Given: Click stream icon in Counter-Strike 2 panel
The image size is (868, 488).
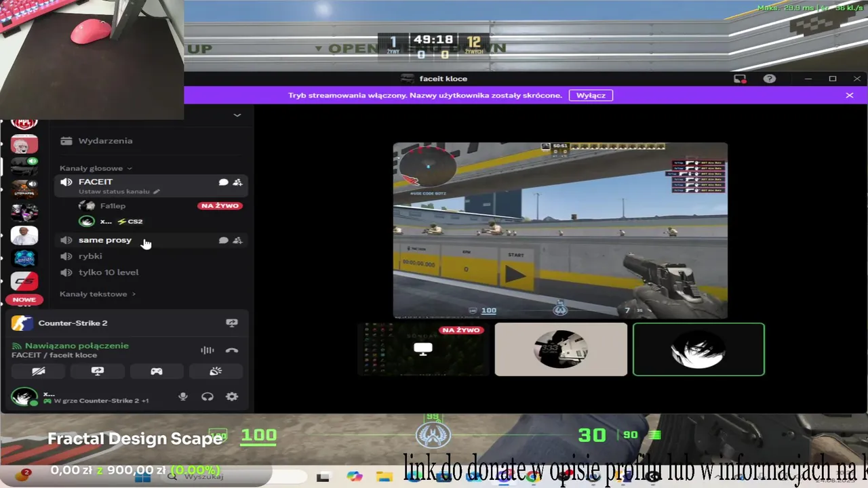Looking at the screenshot, I should pyautogui.click(x=232, y=323).
